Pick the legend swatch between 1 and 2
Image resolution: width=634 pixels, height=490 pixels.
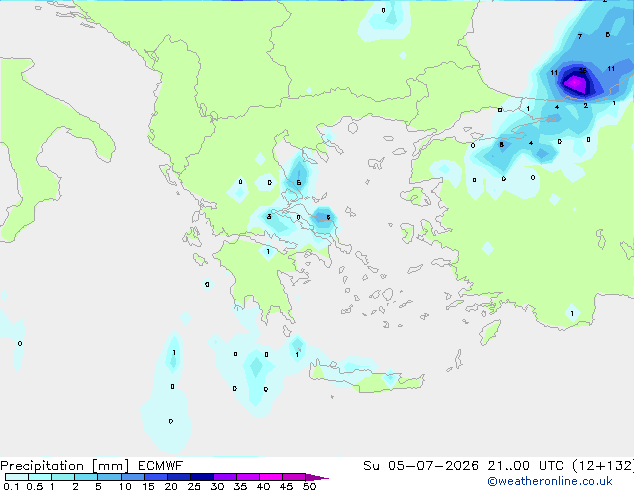tap(63, 477)
